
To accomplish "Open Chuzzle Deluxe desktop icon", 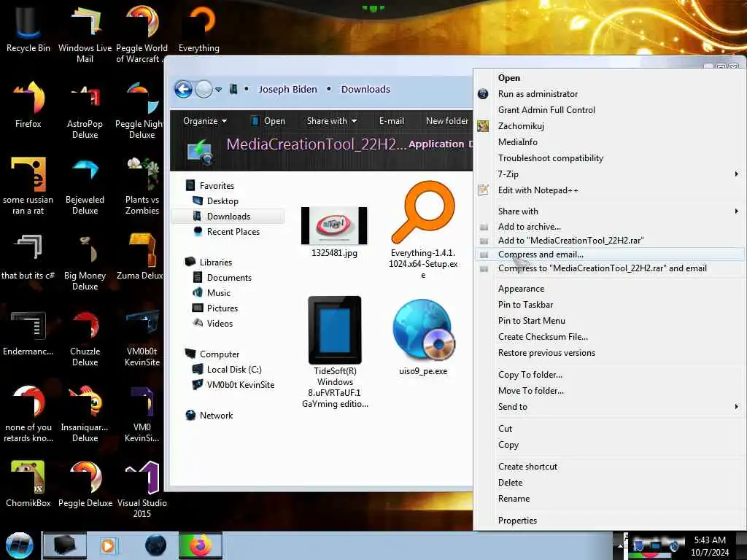I will click(x=85, y=338).
